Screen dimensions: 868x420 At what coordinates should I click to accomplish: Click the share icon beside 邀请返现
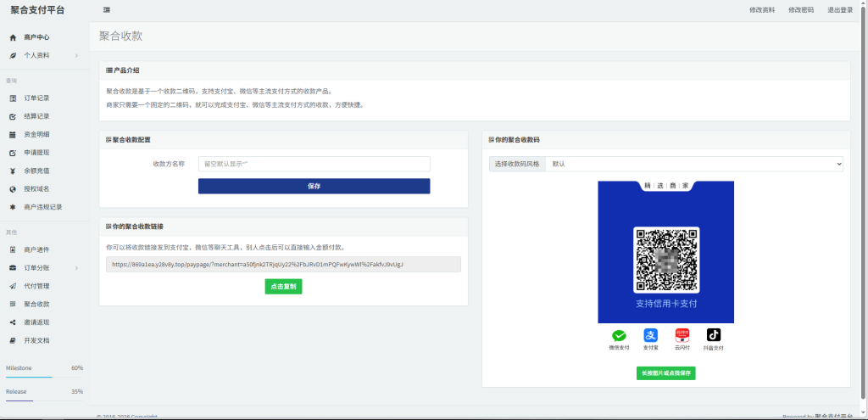coord(13,322)
